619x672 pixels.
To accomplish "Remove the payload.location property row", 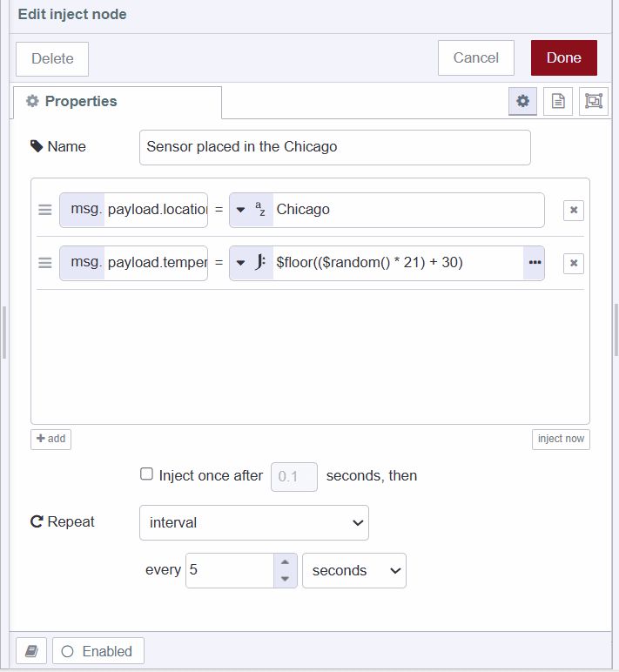I will coord(574,210).
